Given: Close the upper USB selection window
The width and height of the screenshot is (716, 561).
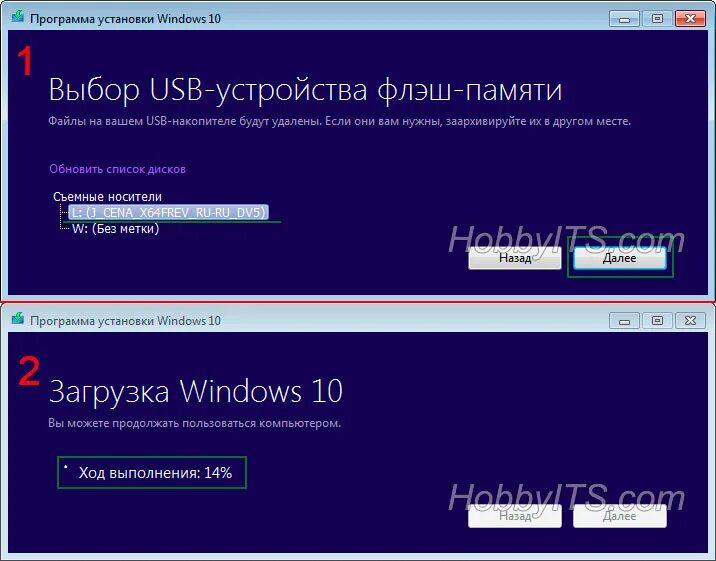Looking at the screenshot, I should pos(690,19).
